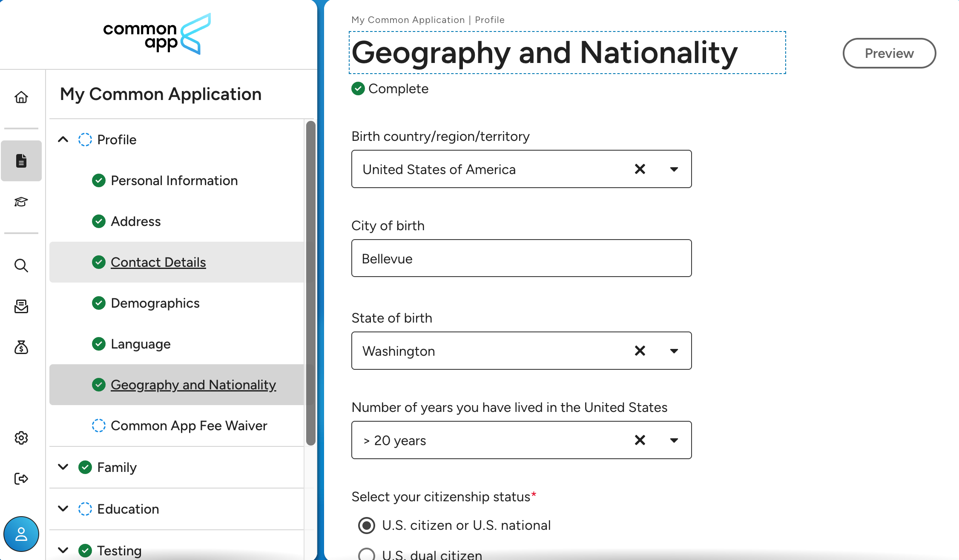Click the Preview button
The height and width of the screenshot is (560, 959).
(x=889, y=53)
